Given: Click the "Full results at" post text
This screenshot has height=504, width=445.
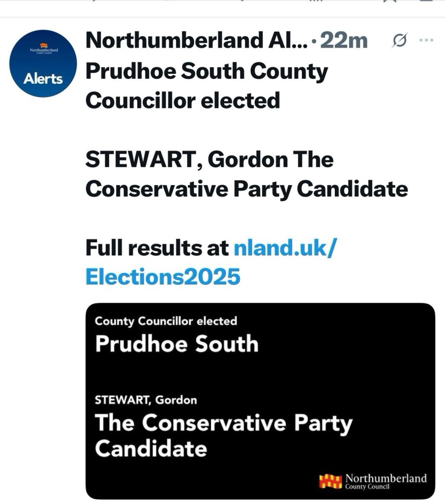Looking at the screenshot, I should pos(157,248).
